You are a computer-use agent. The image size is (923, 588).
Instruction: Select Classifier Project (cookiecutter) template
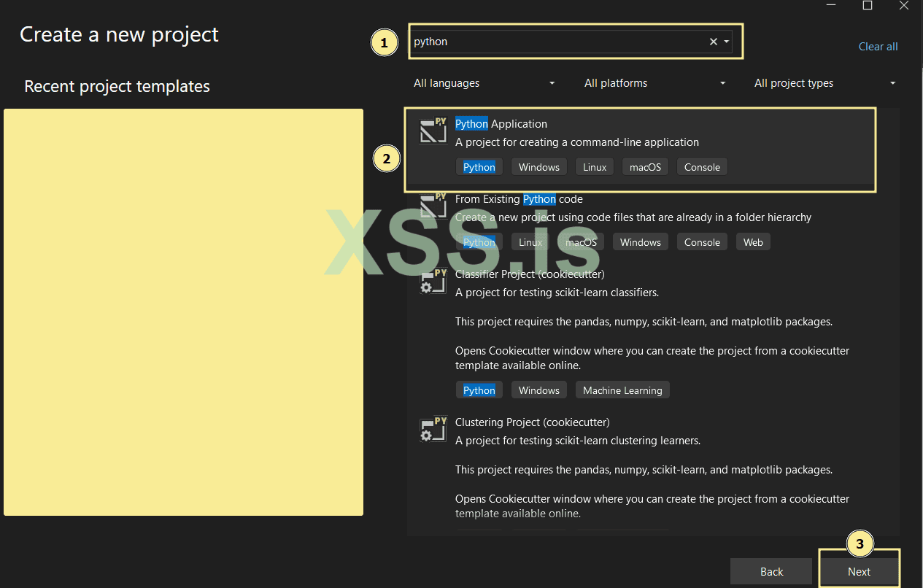[530, 274]
